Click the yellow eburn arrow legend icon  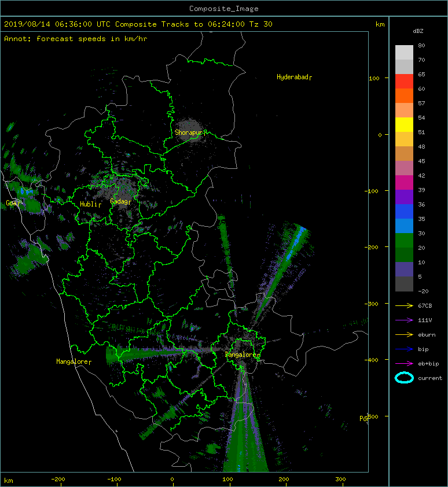(x=404, y=334)
